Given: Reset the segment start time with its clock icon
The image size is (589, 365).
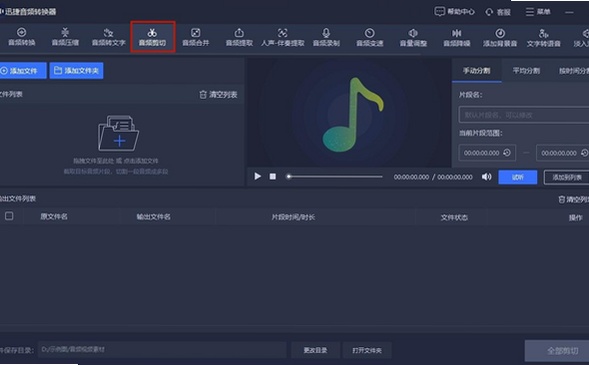Looking at the screenshot, I should click(507, 152).
